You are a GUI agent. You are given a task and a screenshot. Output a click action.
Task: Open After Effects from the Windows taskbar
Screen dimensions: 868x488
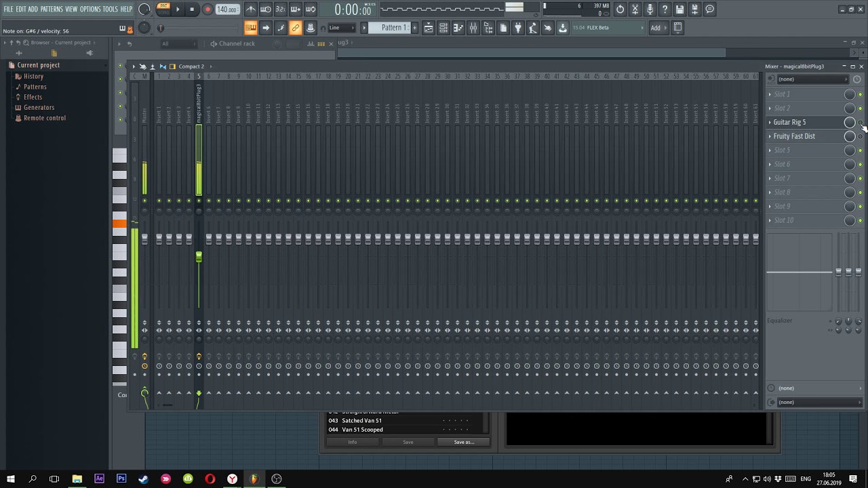coord(99,479)
